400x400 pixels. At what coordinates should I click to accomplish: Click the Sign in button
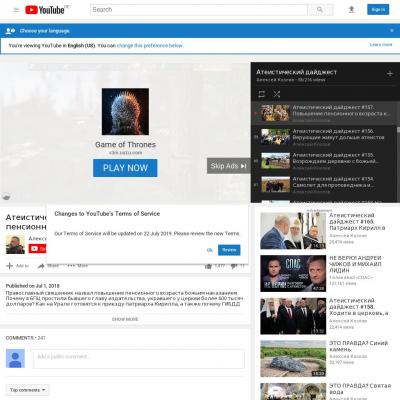(378, 10)
